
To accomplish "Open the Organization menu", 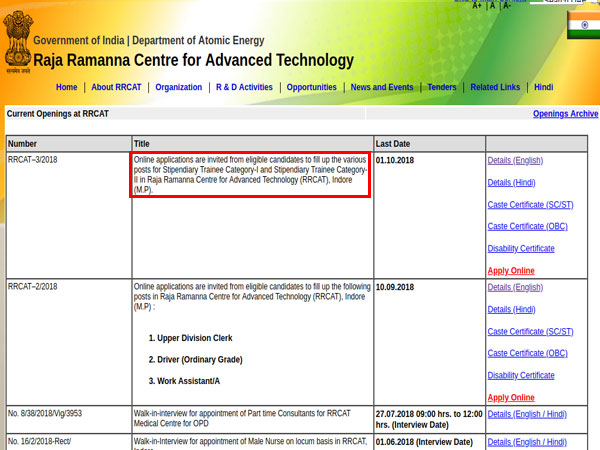I will click(179, 87).
